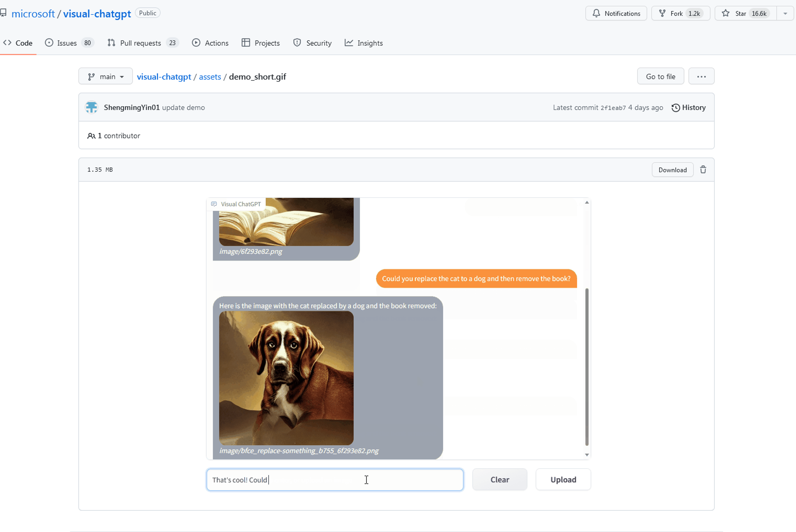Focus the chat message input field
The image size is (796, 532).
pos(335,480)
